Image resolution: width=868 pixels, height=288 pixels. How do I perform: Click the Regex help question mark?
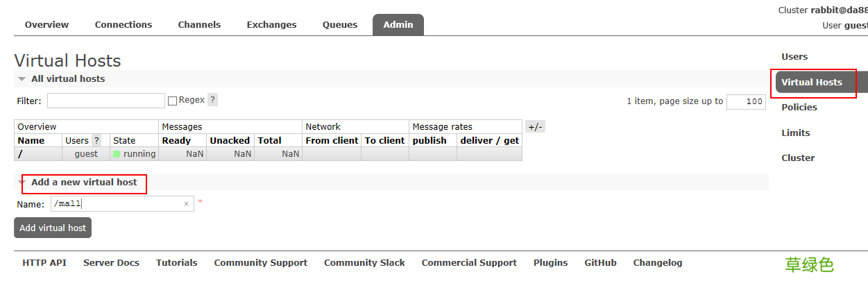[212, 100]
